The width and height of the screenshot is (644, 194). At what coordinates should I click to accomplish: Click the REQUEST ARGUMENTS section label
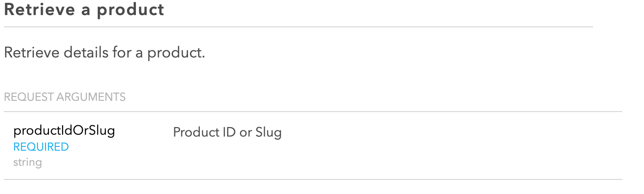[x=65, y=97]
